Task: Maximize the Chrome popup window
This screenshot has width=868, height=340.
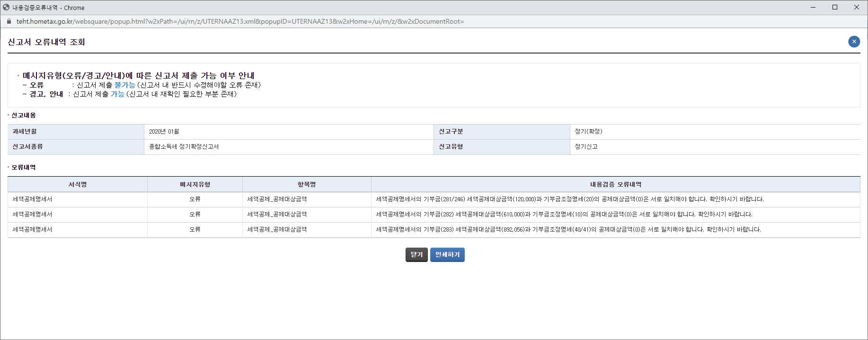Action: pos(835,7)
